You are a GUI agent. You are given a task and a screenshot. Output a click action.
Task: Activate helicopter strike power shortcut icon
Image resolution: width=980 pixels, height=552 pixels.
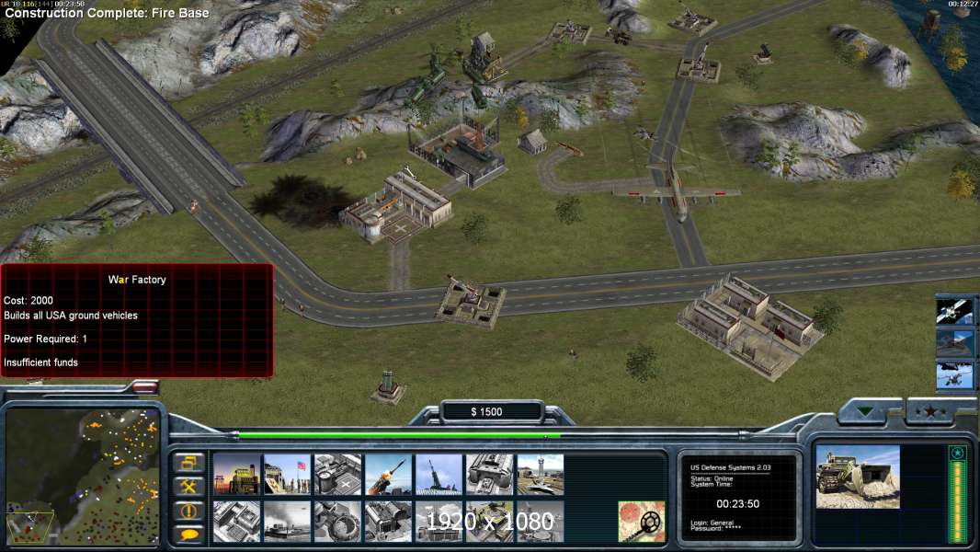[x=954, y=375]
